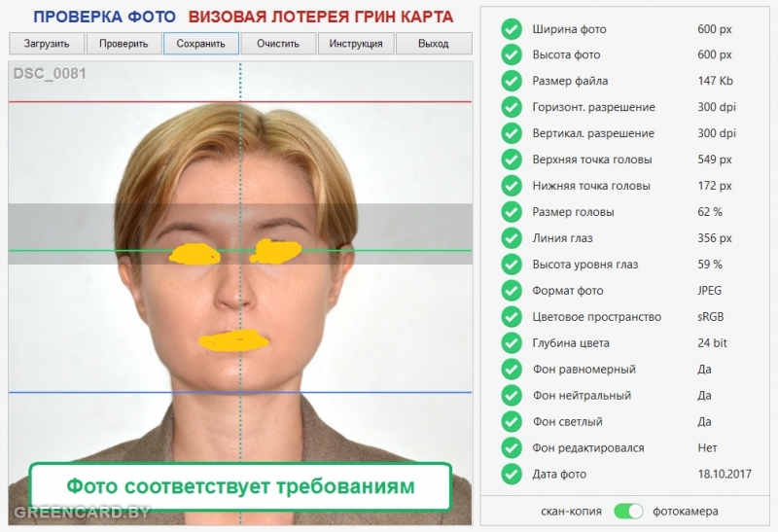Click the Цветовое пространство label
This screenshot has height=532, width=778.
click(596, 317)
